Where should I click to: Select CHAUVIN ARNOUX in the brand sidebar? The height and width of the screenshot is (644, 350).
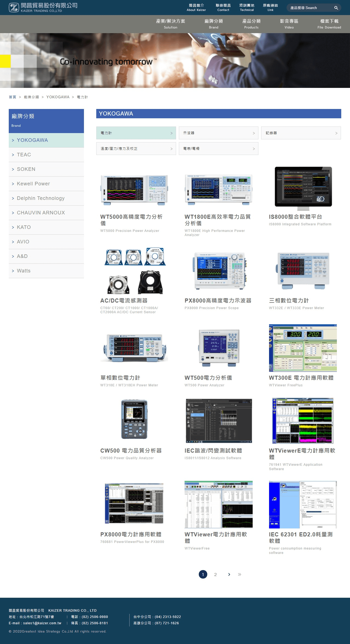click(x=46, y=213)
